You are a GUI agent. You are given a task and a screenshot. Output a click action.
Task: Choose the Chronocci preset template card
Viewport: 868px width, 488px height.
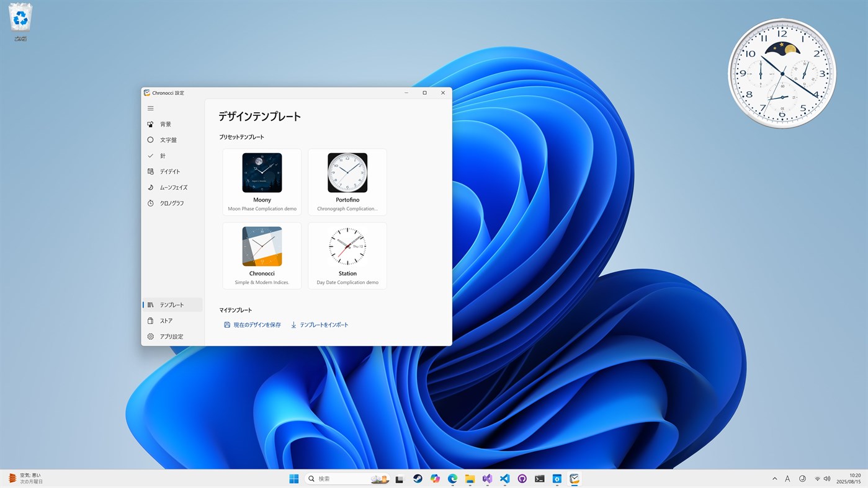[262, 255]
